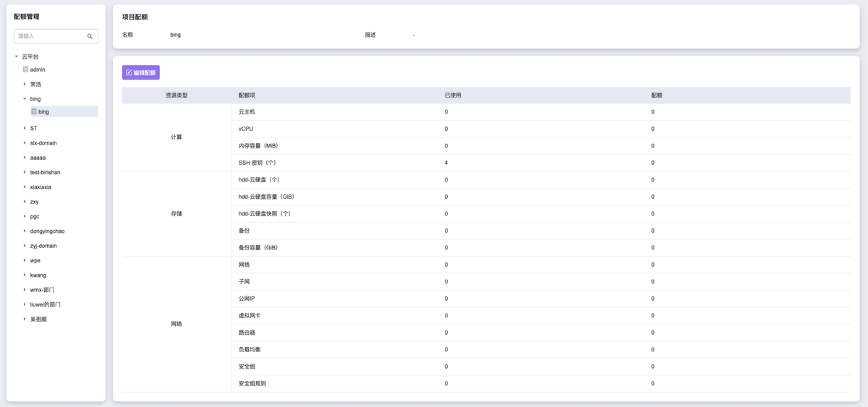
Task: Click the bing project icon under bing
Action: (x=34, y=112)
